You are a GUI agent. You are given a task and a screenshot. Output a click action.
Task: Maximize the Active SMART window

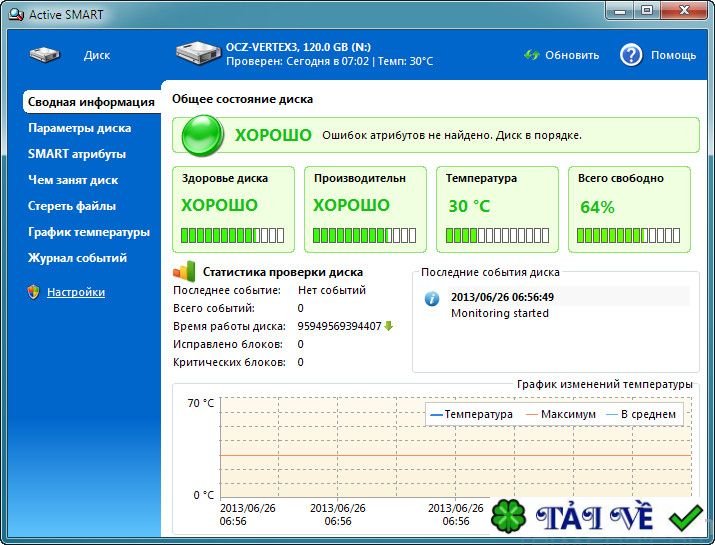click(647, 10)
